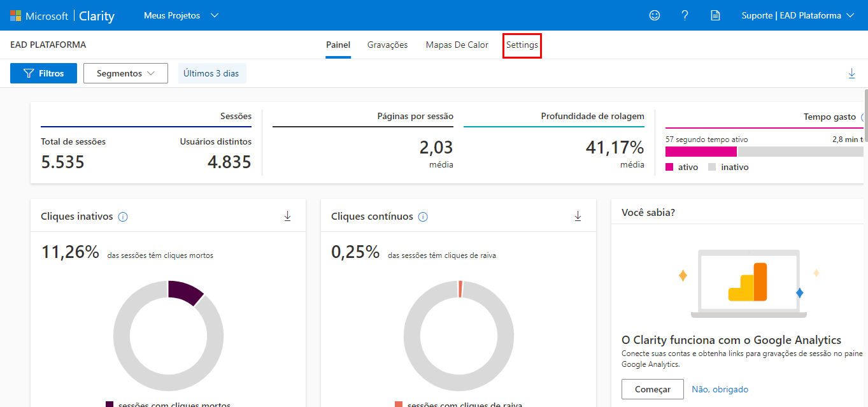The width and height of the screenshot is (868, 407).
Task: Click the rage clicks donut red segment
Action: pyautogui.click(x=460, y=289)
